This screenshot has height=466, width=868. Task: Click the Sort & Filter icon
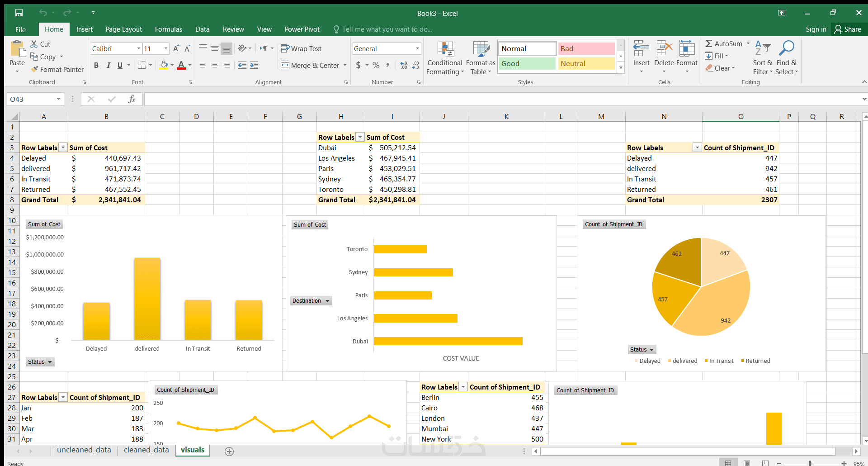(x=763, y=48)
